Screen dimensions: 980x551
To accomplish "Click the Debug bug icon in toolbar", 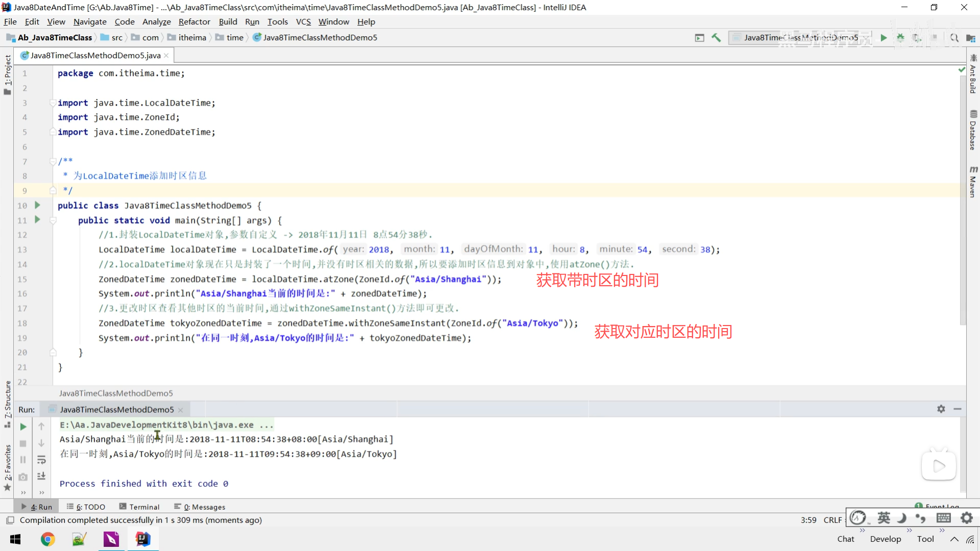I will click(900, 38).
